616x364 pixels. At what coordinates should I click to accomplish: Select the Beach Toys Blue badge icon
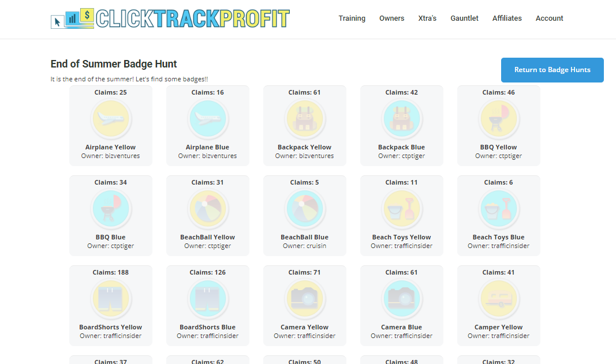coord(499,208)
